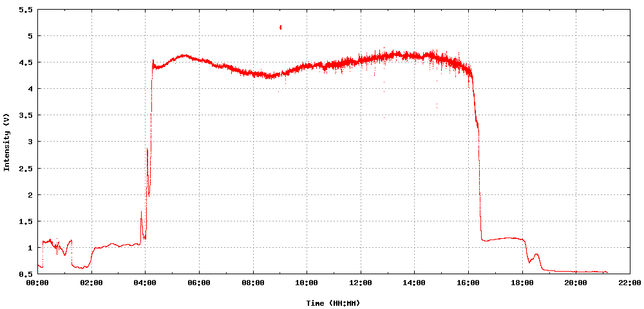Select the 12:00 x-axis tick label
Screen dimensions: 644x309
(361, 283)
